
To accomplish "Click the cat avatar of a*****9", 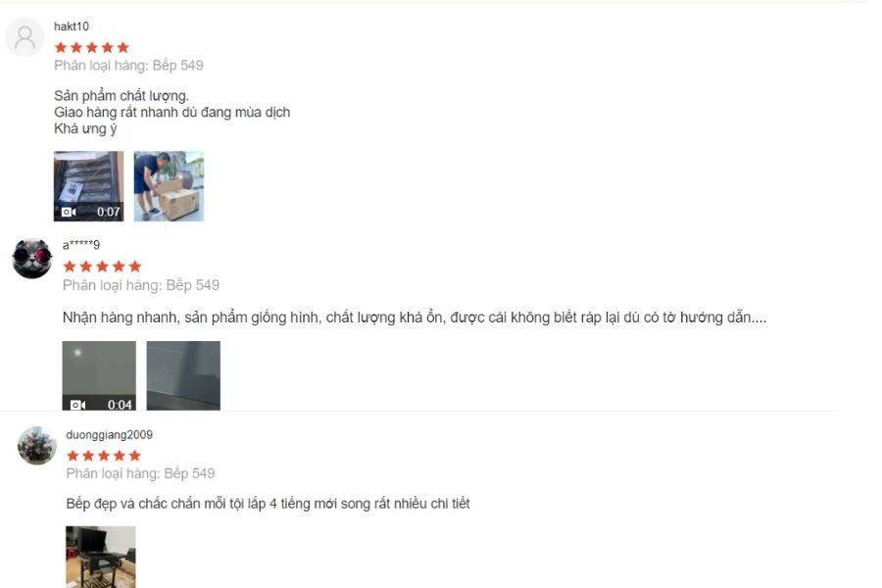I will pos(32,259).
